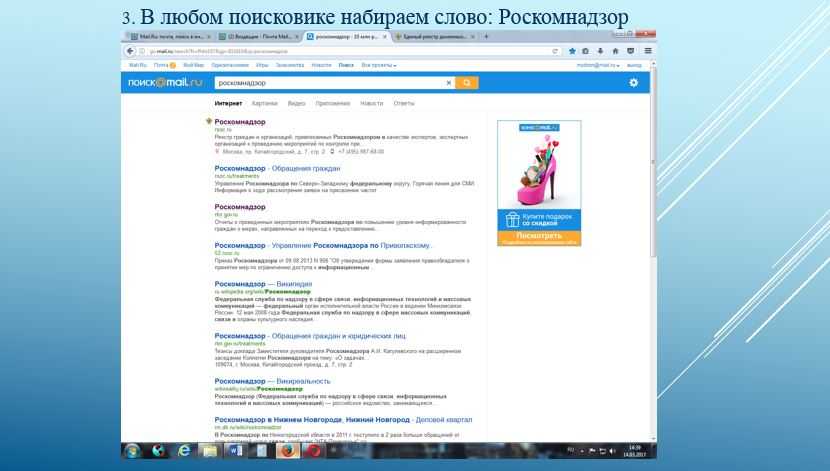Screen dimensions: 830x471
Task: Select the Картинки search category
Action: click(x=265, y=103)
